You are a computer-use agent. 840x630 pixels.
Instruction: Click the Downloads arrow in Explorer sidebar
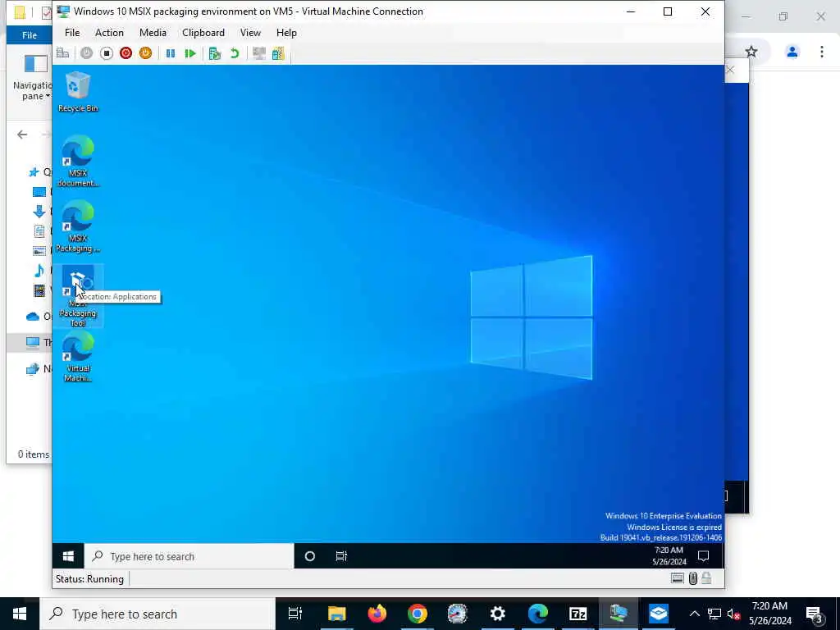[x=39, y=212]
